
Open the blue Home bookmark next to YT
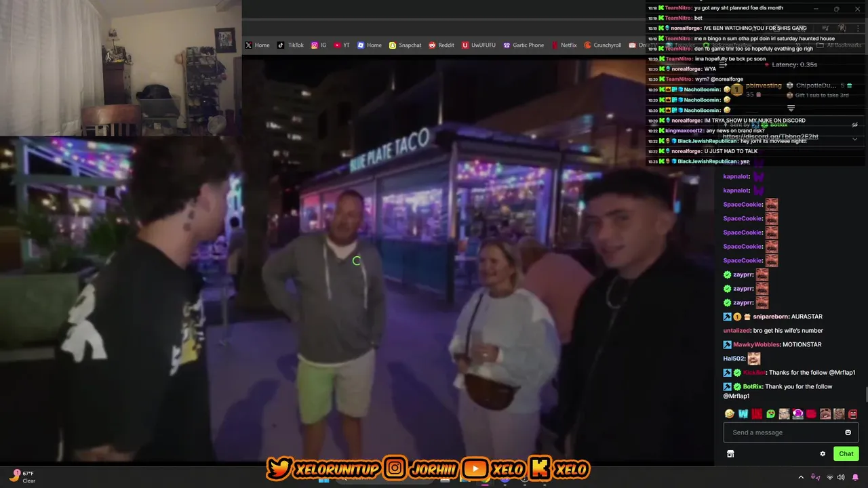[x=370, y=45]
